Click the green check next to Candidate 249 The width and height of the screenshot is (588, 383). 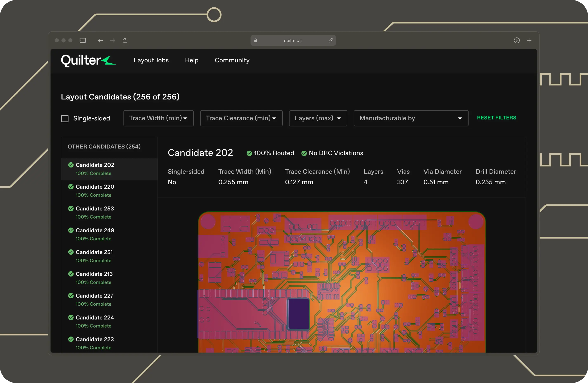tap(71, 230)
